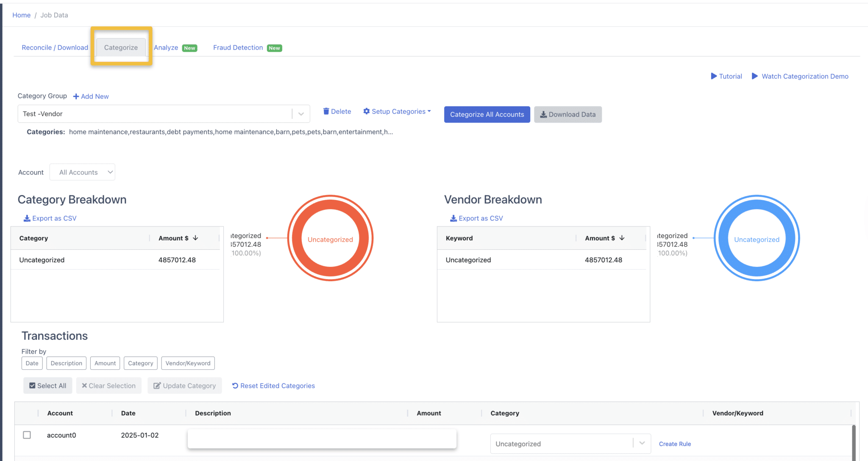
Task: Click the 4857012.48 amount in Category Breakdown
Action: (177, 260)
